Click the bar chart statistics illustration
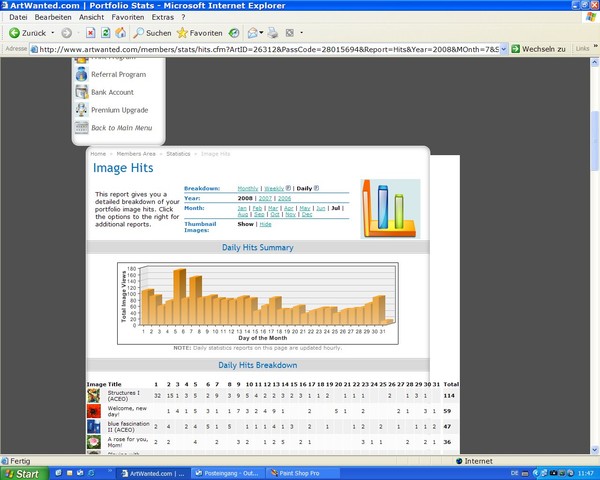Screen dimensions: 600x480 coord(390,209)
